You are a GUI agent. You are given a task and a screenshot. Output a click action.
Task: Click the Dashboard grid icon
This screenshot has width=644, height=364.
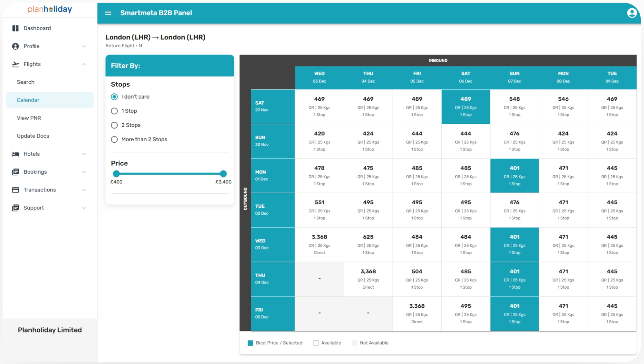15,28
